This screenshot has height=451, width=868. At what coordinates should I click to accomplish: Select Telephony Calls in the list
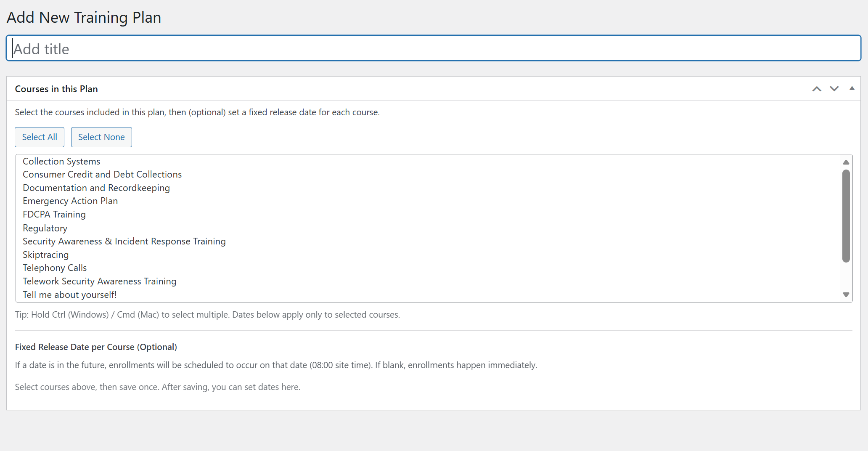tap(55, 268)
